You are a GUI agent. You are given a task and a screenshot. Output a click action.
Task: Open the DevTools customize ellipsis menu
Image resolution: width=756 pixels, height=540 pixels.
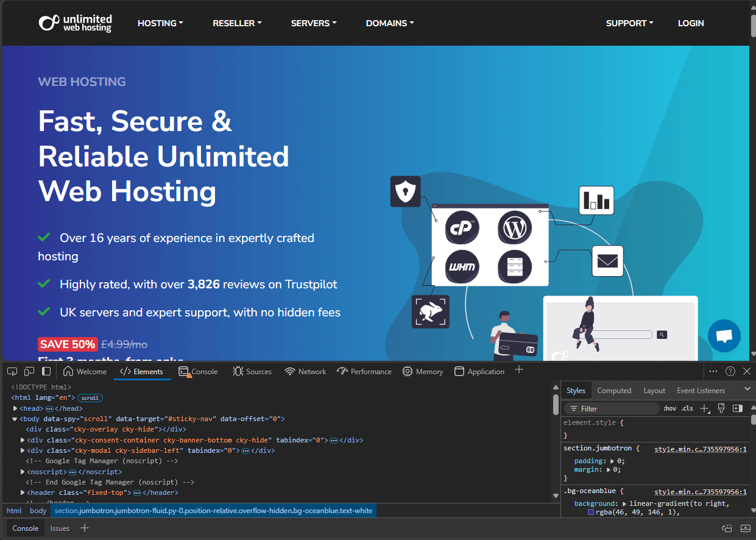click(x=713, y=371)
